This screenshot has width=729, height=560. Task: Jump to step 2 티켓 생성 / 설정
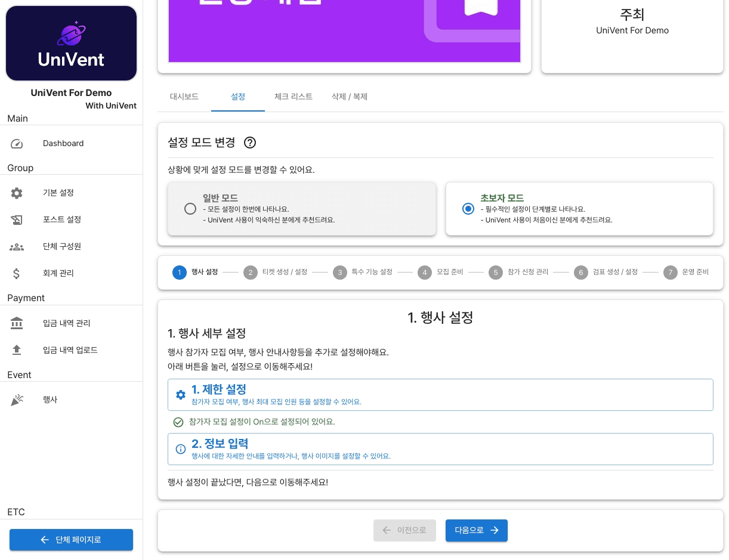(x=276, y=273)
